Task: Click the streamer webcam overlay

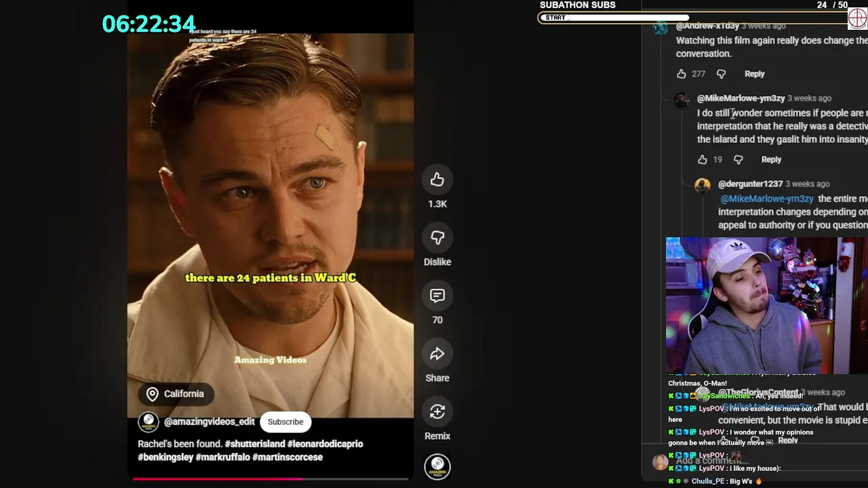Action: point(767,305)
